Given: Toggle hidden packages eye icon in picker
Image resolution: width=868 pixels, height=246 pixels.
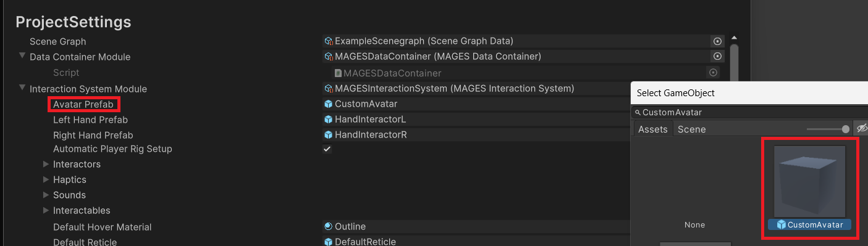Looking at the screenshot, I should pos(861,129).
